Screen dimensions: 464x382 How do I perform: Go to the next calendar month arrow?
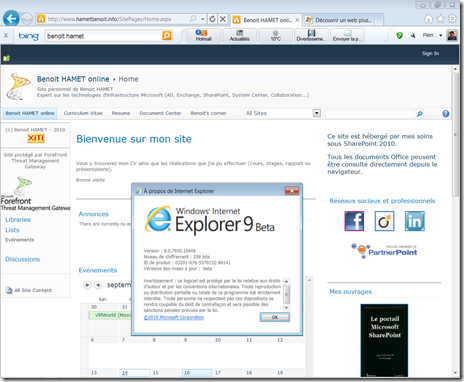(98, 285)
